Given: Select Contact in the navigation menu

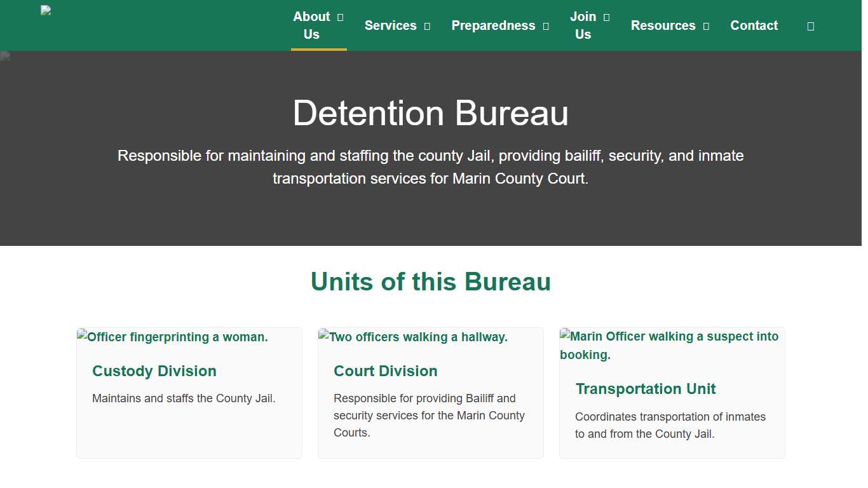Looking at the screenshot, I should point(754,25).
